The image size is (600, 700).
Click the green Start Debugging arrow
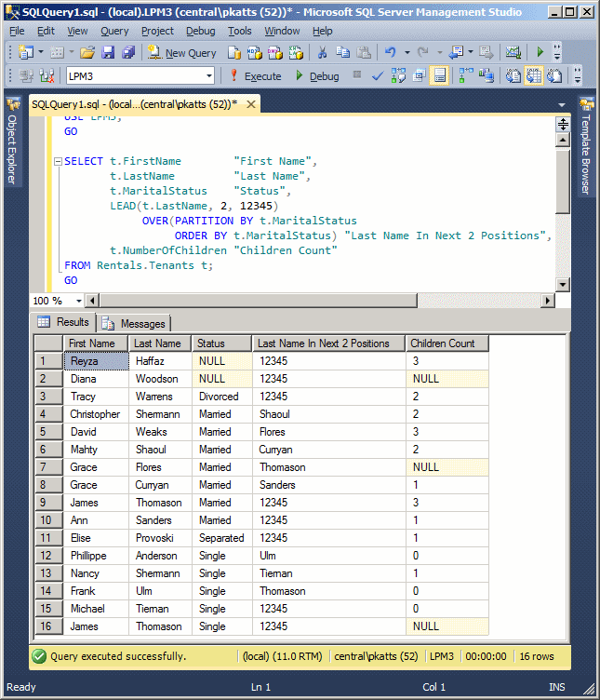pyautogui.click(x=540, y=52)
